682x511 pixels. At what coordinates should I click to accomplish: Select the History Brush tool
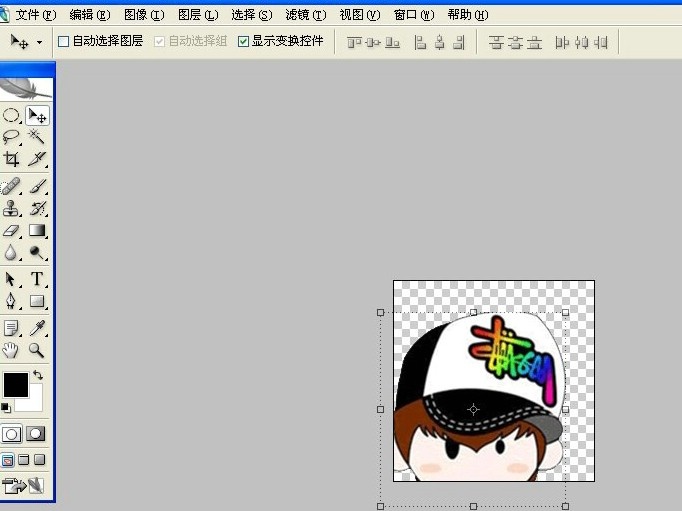(37, 208)
